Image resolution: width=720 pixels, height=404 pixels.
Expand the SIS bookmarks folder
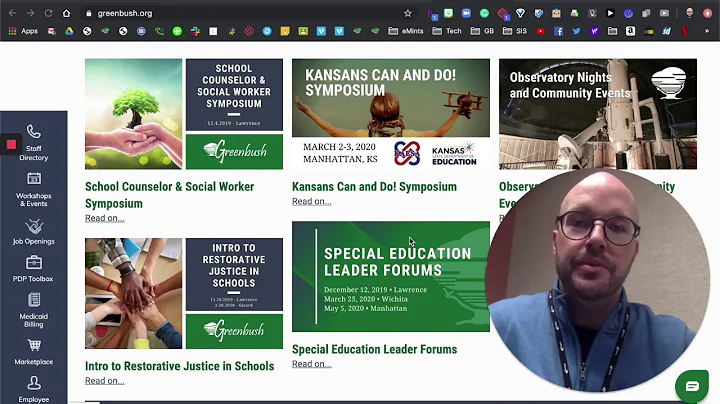point(515,31)
